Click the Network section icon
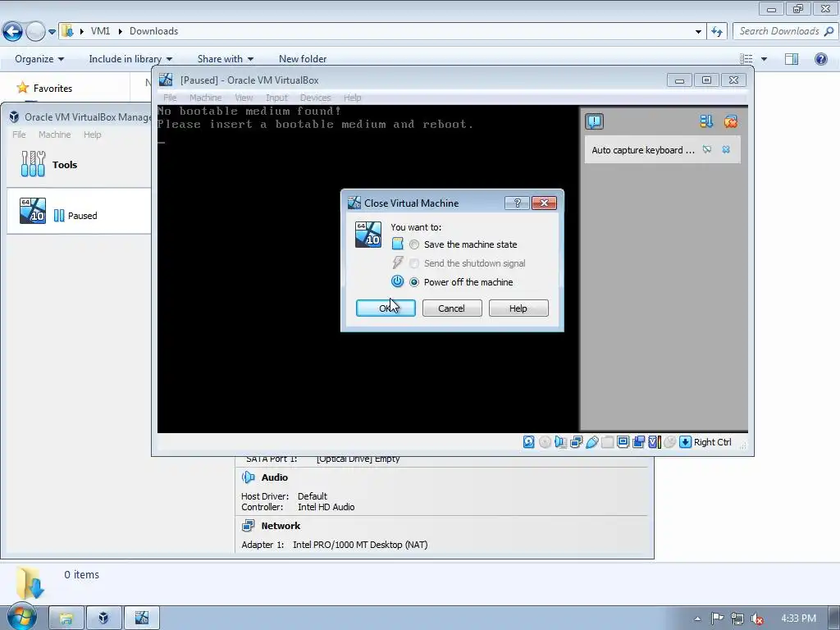Viewport: 840px width, 630px height. tap(248, 526)
